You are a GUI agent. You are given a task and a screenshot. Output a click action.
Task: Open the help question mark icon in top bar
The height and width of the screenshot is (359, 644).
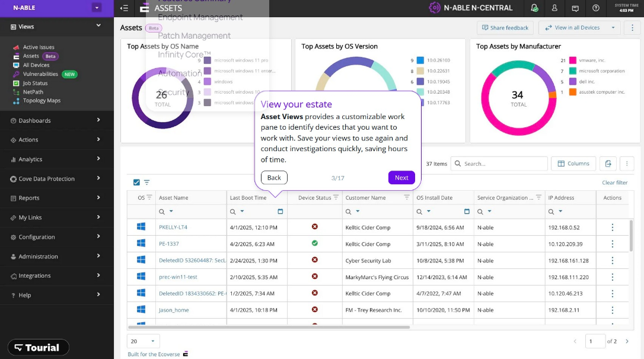[595, 8]
